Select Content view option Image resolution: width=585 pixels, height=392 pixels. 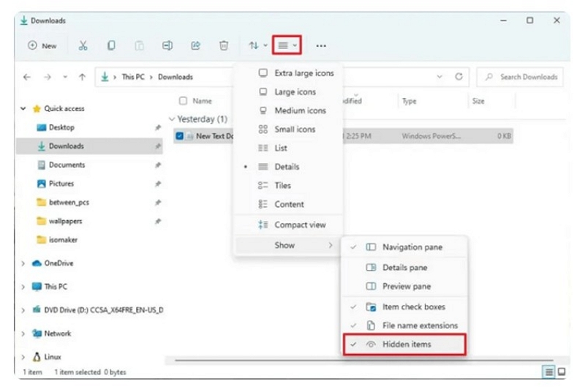[288, 204]
